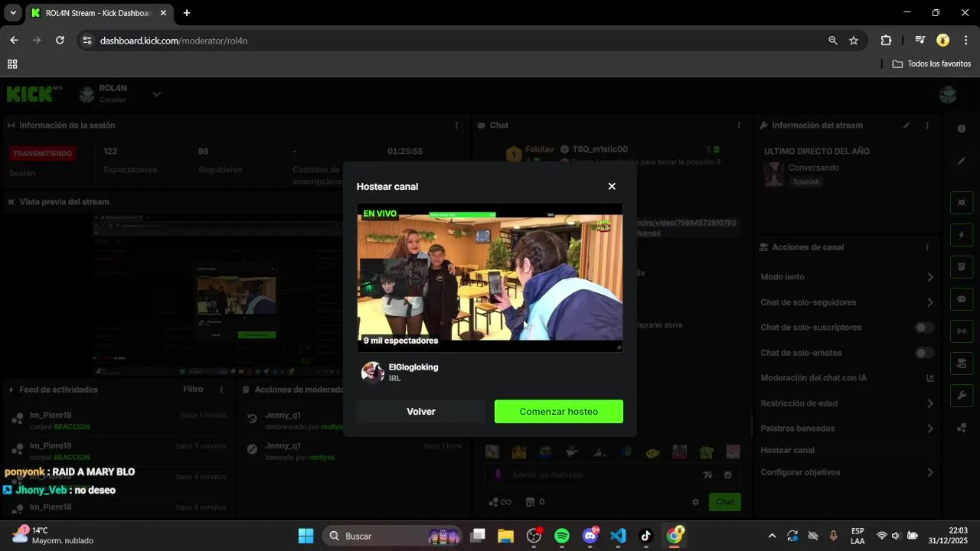Click the info icon in right sidebar

(x=962, y=129)
